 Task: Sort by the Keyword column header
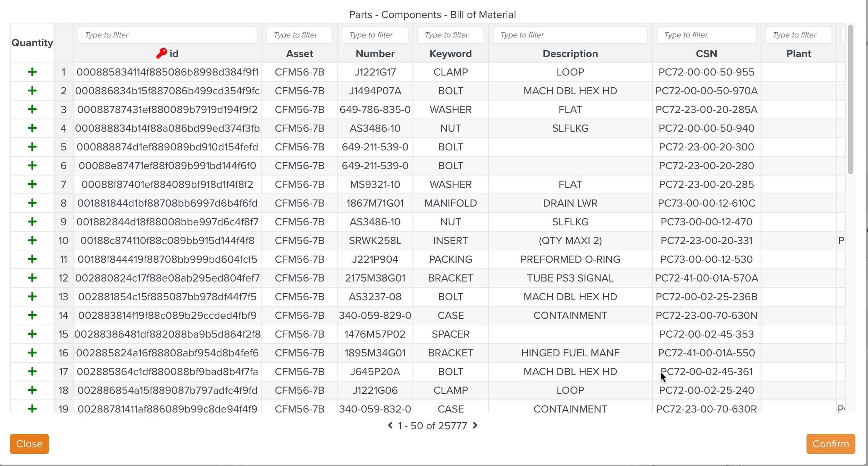pos(450,54)
